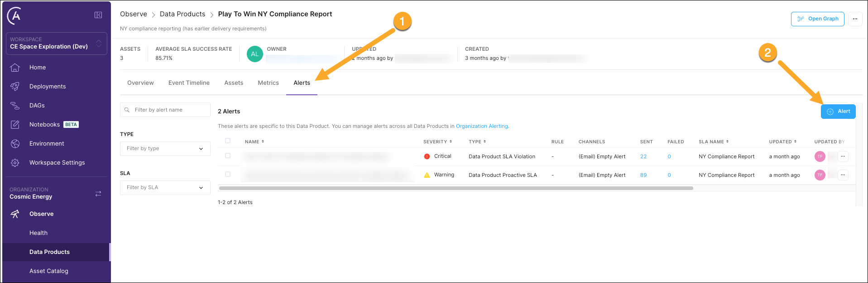
Task: Collapse the sidebar using the panel icon
Action: point(98,15)
